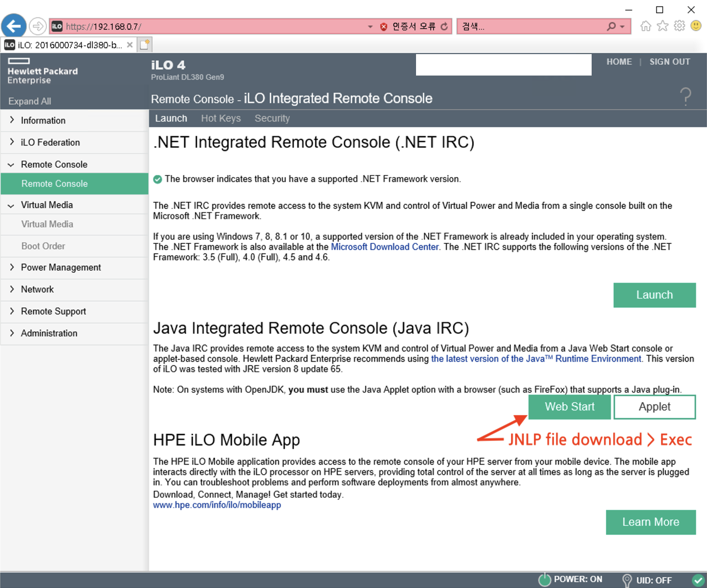This screenshot has width=707, height=588.
Task: Switch to the Hot Keys tab
Action: (x=221, y=118)
